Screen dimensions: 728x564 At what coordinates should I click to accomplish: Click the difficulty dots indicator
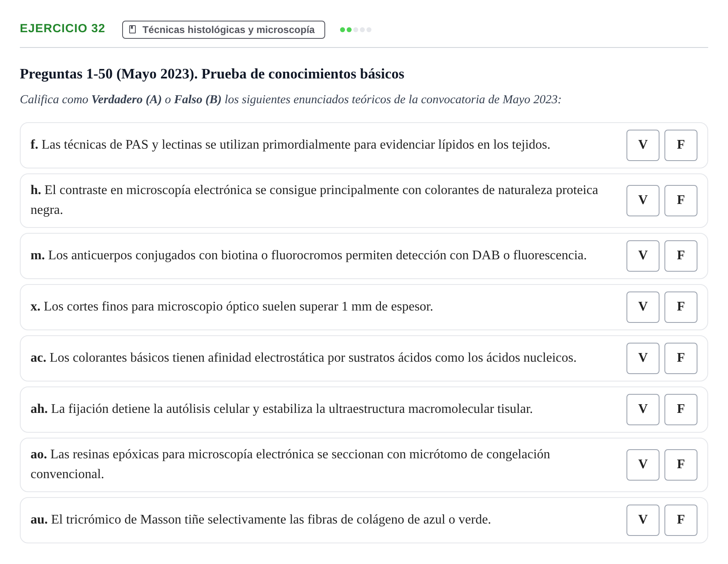tap(355, 30)
